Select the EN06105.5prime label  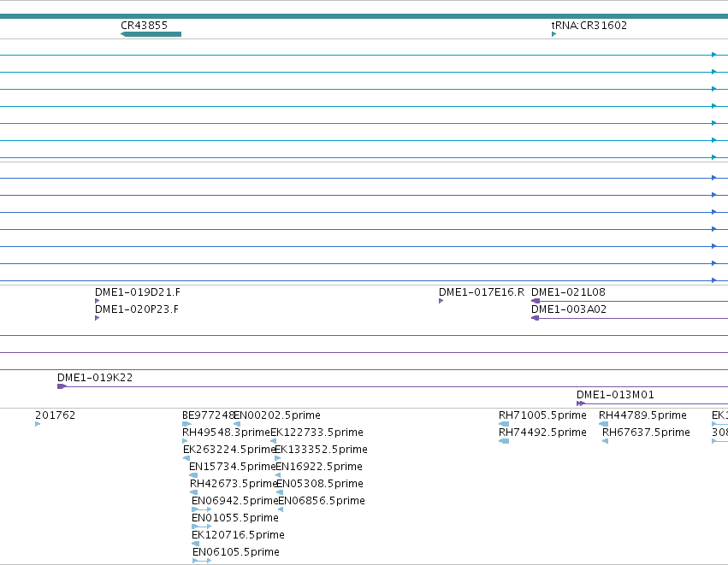[x=236, y=552]
